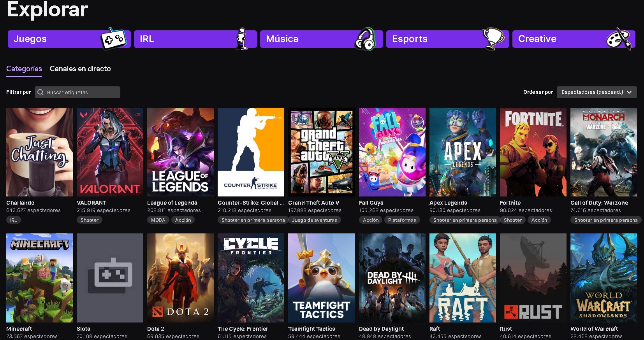Open the Música category button
The image size is (644, 340).
[x=321, y=39]
